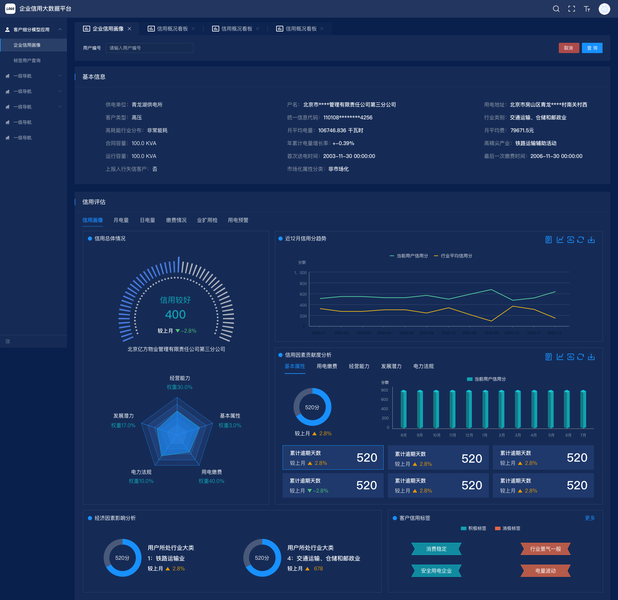Toggle the 当前用户信用分 line legend in trend chart

[x=409, y=256]
